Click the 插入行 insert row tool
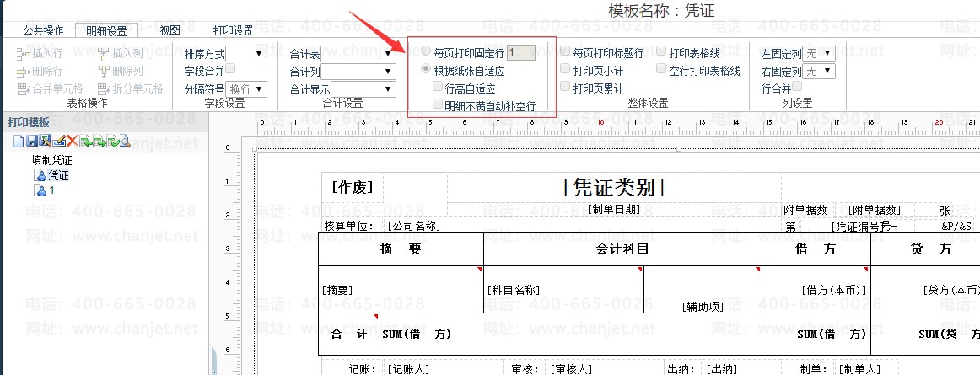Image resolution: width=980 pixels, height=375 pixels. (x=40, y=54)
